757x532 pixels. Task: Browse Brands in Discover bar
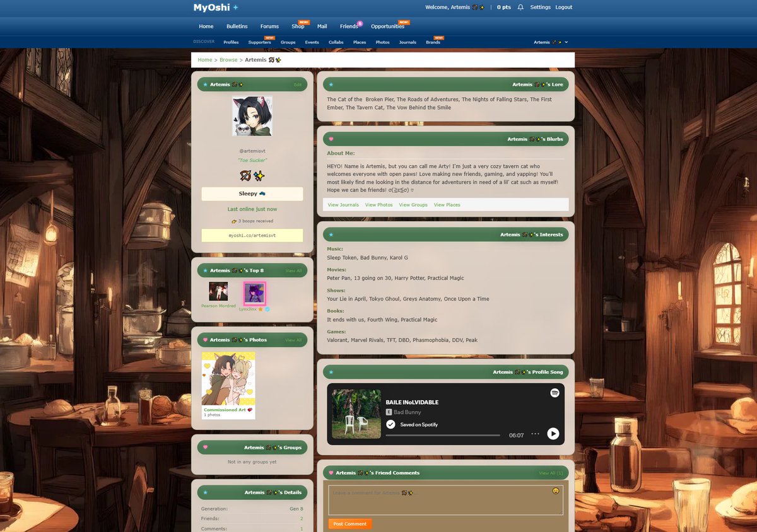point(433,42)
